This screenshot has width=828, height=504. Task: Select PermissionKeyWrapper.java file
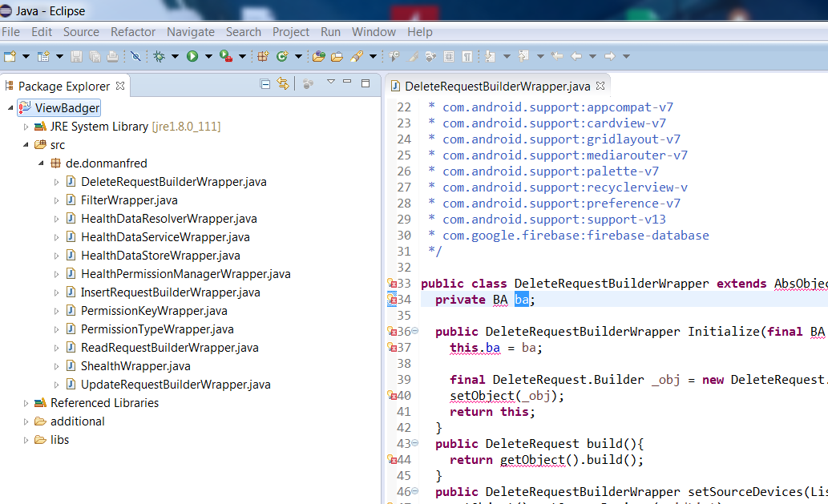coord(154,311)
